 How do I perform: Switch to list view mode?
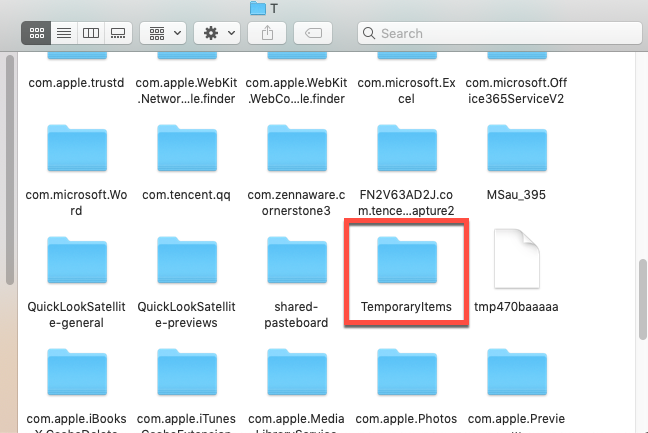64,33
